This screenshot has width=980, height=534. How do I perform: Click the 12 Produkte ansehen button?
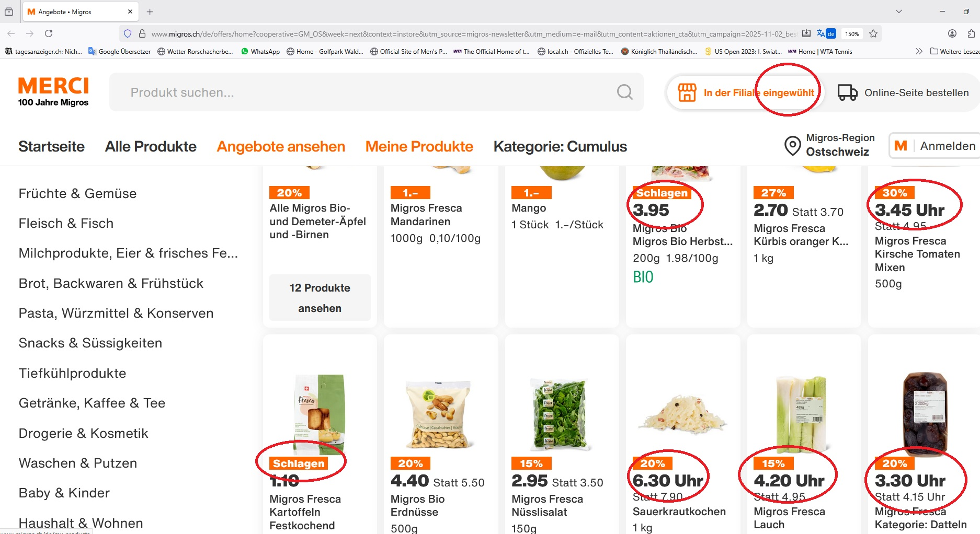point(320,298)
